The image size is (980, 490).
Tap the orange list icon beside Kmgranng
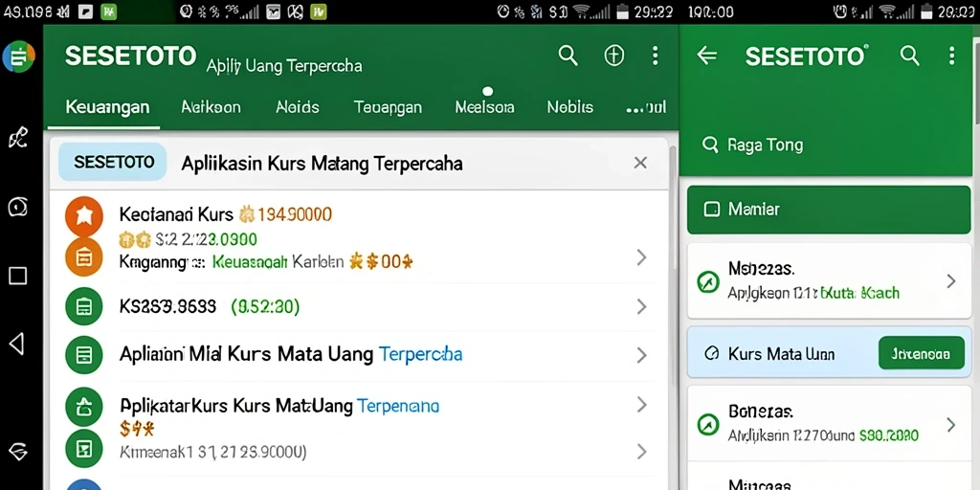pyautogui.click(x=84, y=256)
